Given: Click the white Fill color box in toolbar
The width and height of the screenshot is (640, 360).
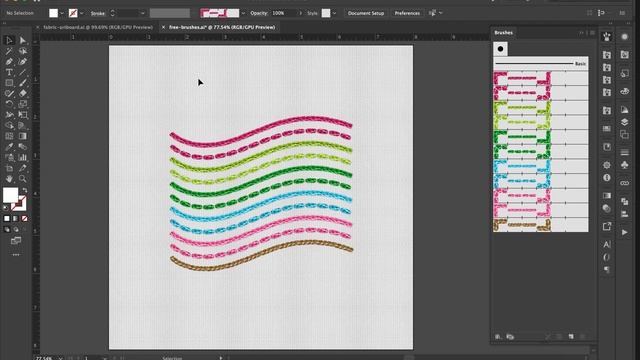Looking at the screenshot, I should 10,195.
